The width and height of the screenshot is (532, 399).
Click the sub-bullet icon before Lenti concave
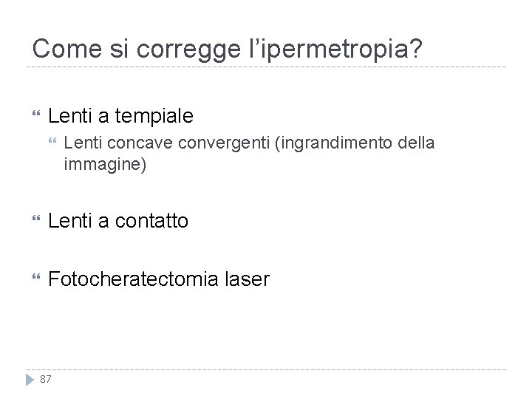click(x=52, y=141)
